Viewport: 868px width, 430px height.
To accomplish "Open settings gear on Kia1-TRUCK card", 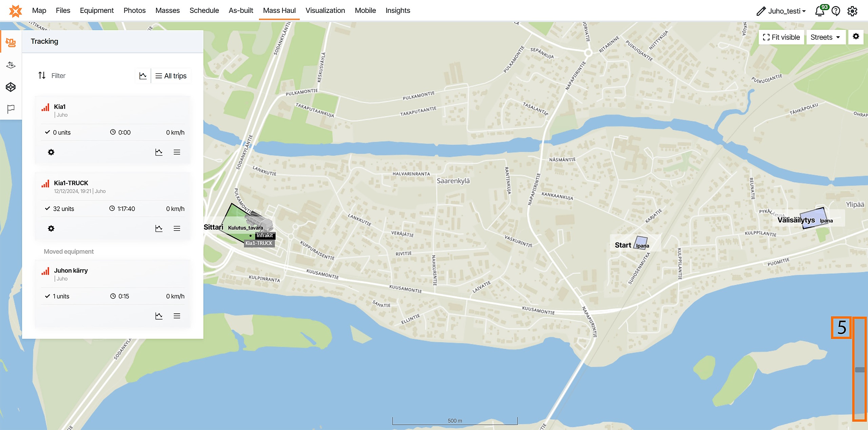I will point(51,228).
